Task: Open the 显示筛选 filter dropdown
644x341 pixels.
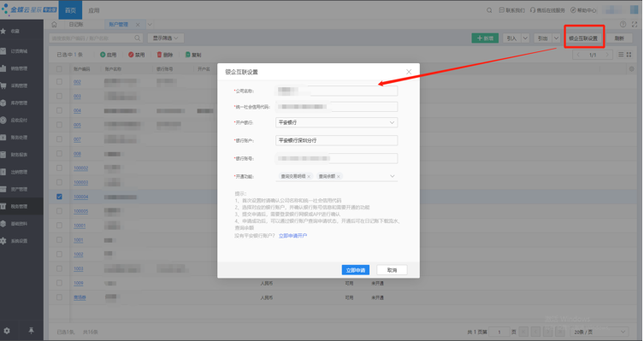Action: click(166, 38)
